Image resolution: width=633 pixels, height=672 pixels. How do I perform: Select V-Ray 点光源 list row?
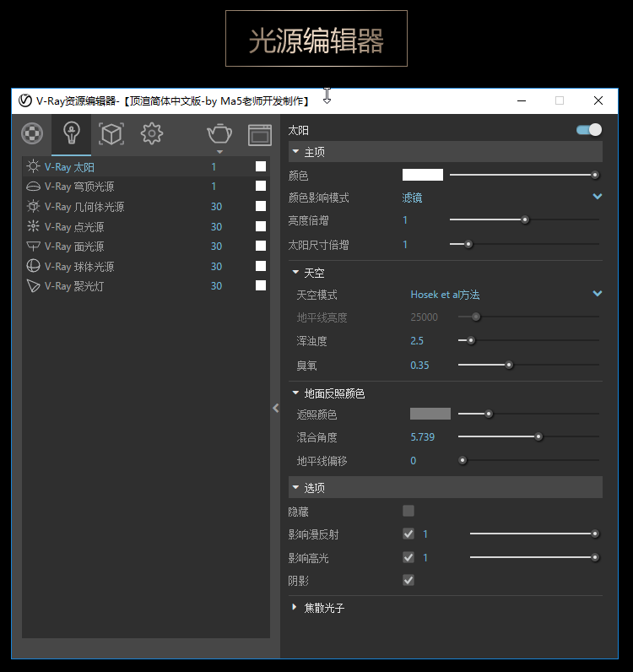[x=146, y=226]
